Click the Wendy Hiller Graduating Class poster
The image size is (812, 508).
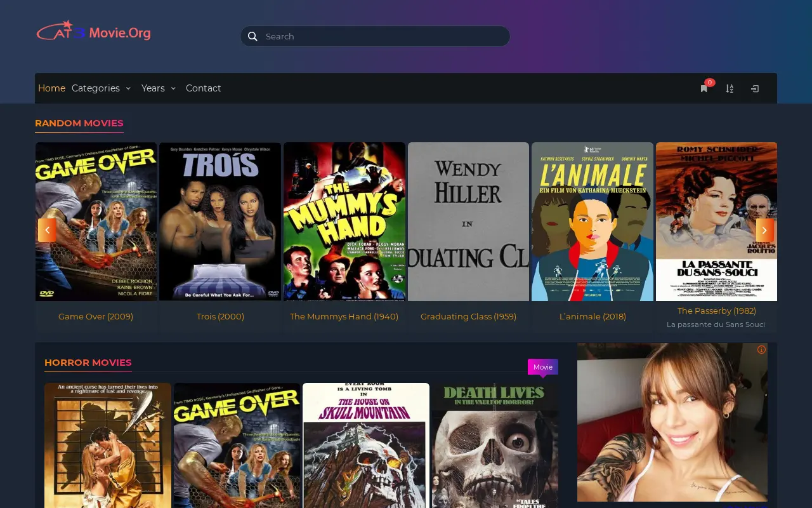[x=468, y=222]
